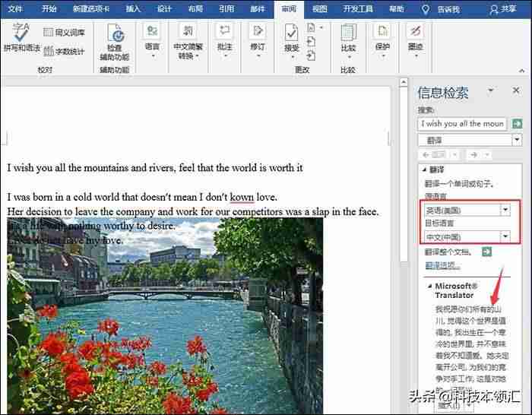532x415 pixels.
Task: Collapse the ribbon with the arrow
Action: [522, 71]
